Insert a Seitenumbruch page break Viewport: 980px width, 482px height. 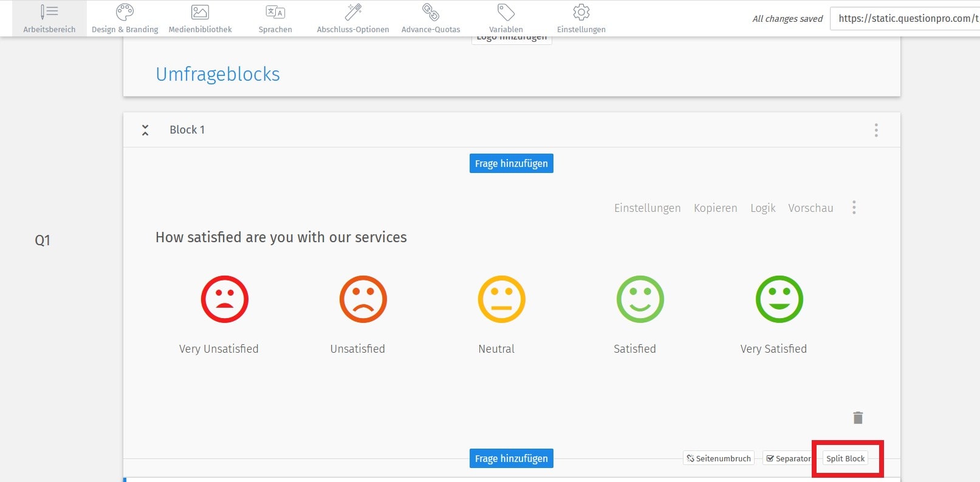tap(719, 458)
